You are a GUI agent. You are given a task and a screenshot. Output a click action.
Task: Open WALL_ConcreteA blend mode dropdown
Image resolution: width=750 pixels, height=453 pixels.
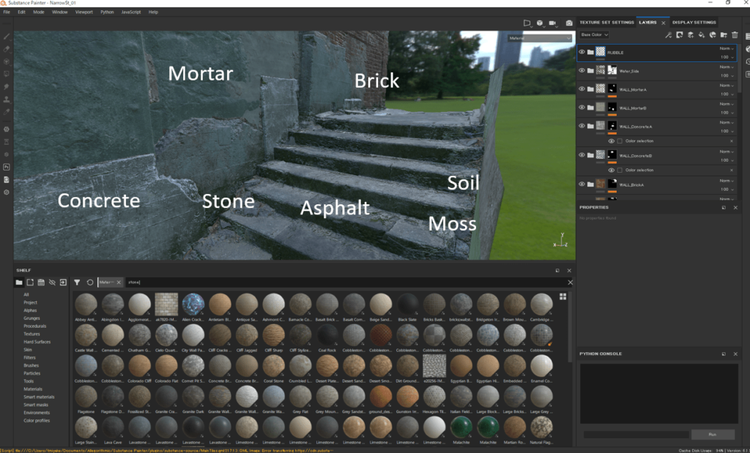coord(727,122)
